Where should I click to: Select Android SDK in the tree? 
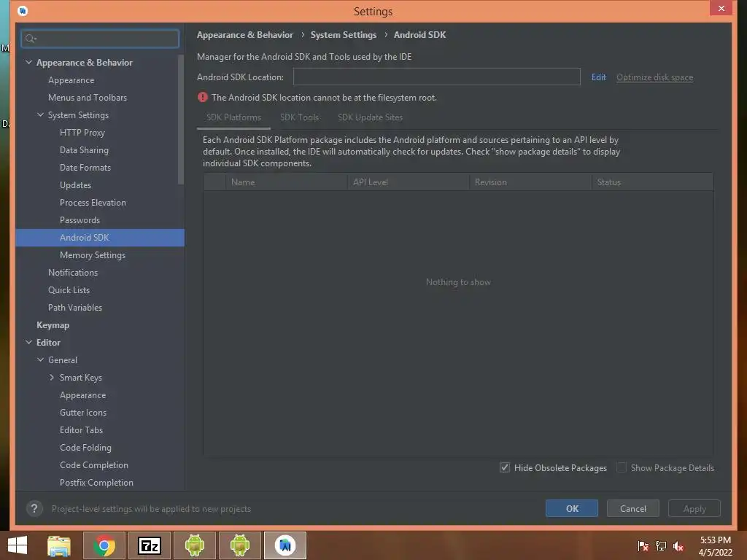click(100, 238)
